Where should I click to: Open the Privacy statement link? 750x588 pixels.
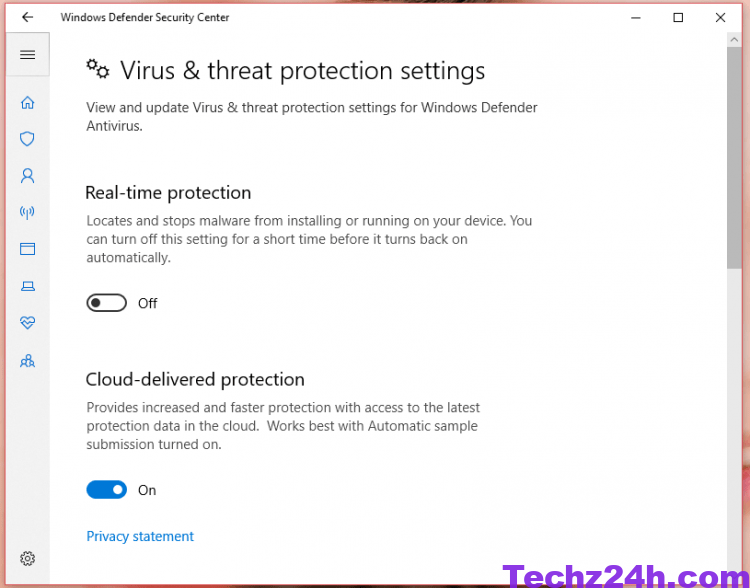(140, 536)
